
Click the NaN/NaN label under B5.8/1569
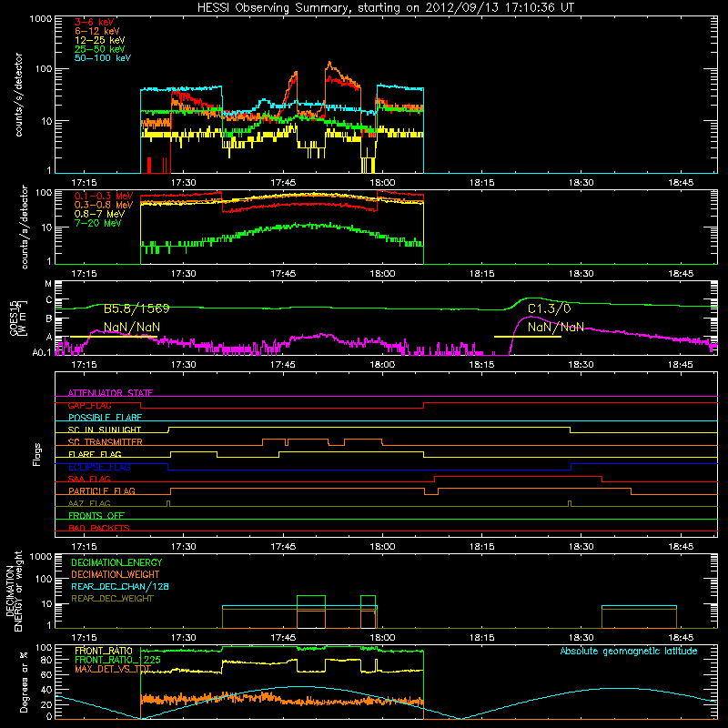tap(132, 328)
